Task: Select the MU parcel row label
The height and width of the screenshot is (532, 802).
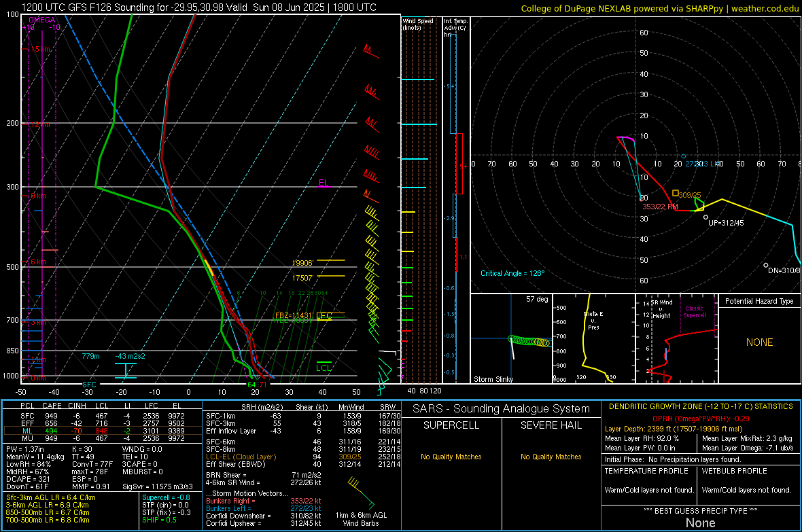Action: pyautogui.click(x=27, y=438)
